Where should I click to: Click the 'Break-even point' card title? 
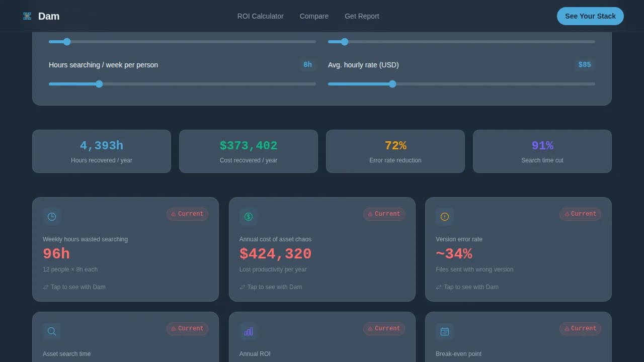[x=459, y=354]
